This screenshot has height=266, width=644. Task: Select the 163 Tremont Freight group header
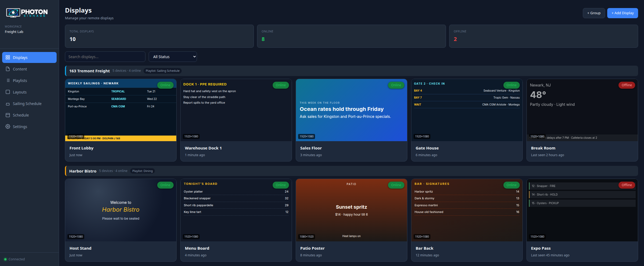(352, 71)
